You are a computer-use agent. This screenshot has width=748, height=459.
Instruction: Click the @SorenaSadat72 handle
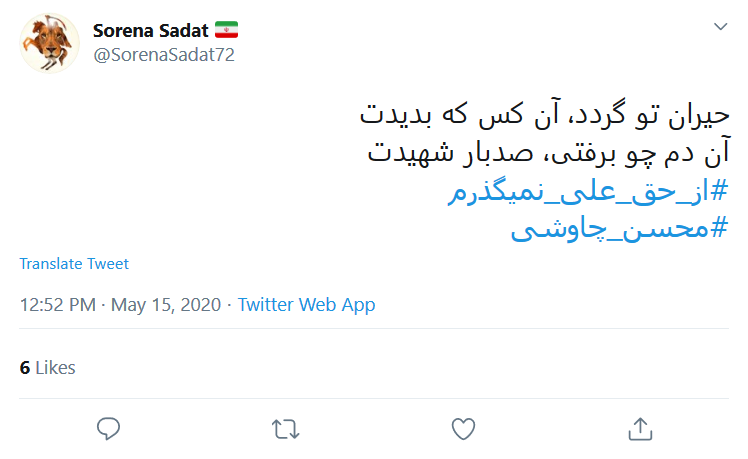(164, 55)
